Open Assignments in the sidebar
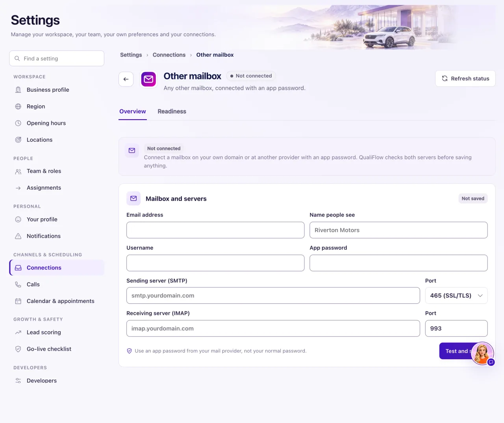The width and height of the screenshot is (504, 423). (x=57, y=188)
